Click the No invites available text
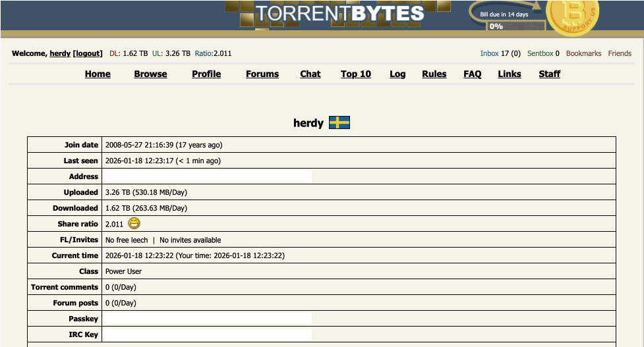644x347 pixels. pos(190,240)
